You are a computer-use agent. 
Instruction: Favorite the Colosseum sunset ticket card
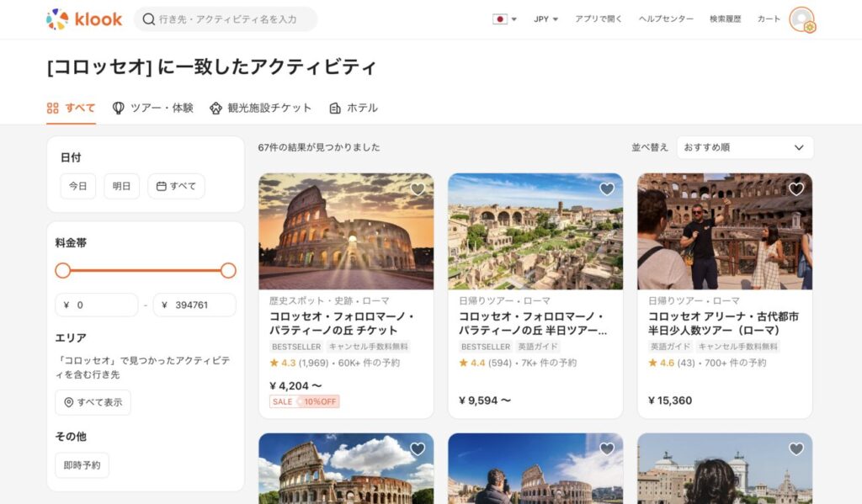[418, 189]
